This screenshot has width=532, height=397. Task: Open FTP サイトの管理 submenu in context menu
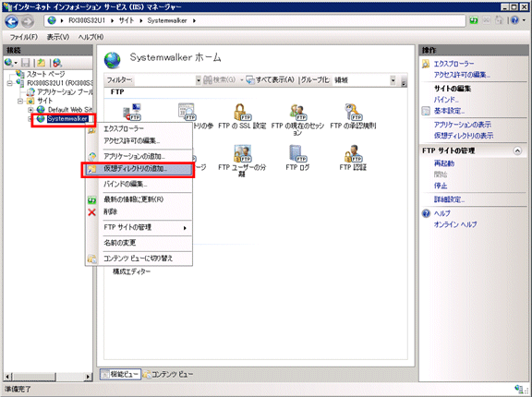139,227
